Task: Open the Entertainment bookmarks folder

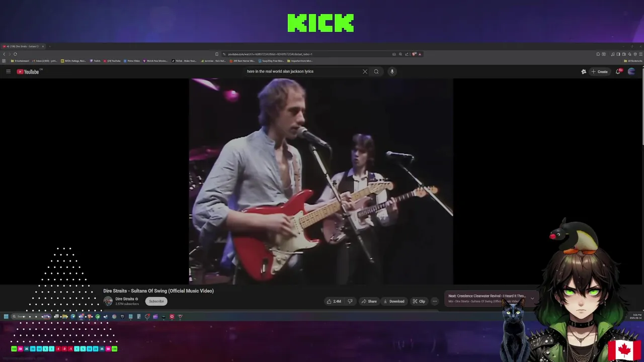Action: point(20,61)
